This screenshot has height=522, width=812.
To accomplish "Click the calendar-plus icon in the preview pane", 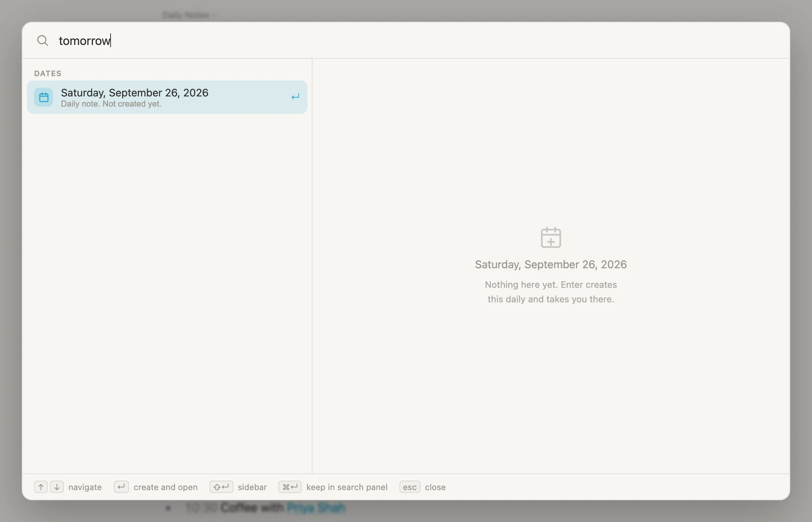I will [551, 237].
